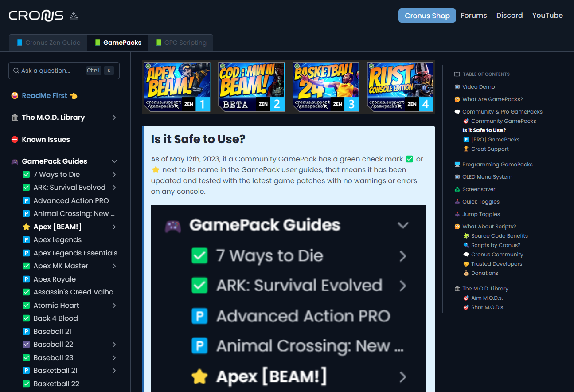Open the Cronus Zen Guide tab
This screenshot has width=574, height=392.
(48, 43)
